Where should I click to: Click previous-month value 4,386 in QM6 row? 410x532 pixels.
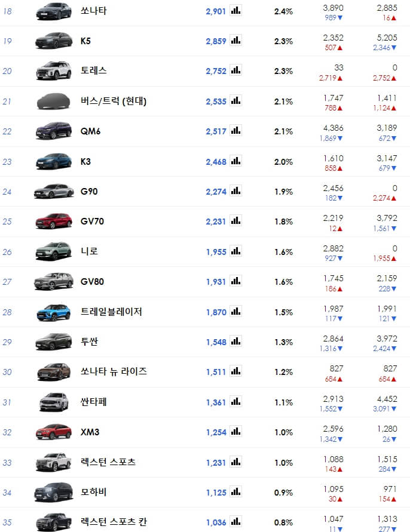point(333,128)
